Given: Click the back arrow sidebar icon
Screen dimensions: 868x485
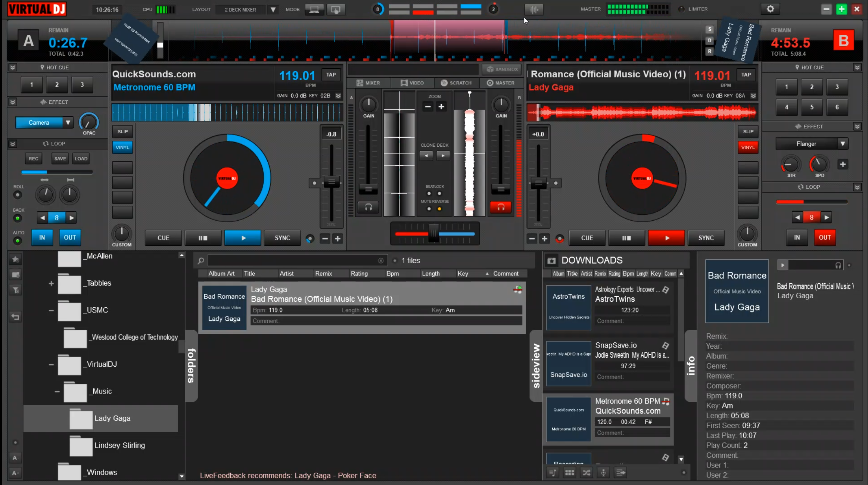Looking at the screenshot, I should click(x=15, y=317).
